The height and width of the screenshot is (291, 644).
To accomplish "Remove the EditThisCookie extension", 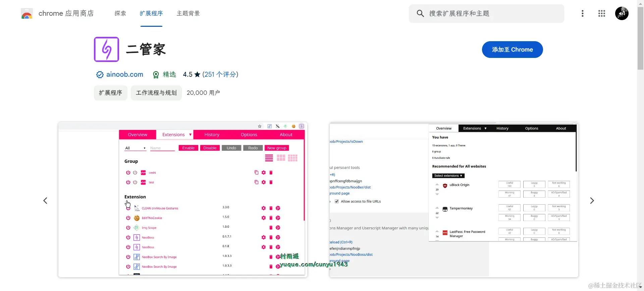I will pyautogui.click(x=271, y=218).
